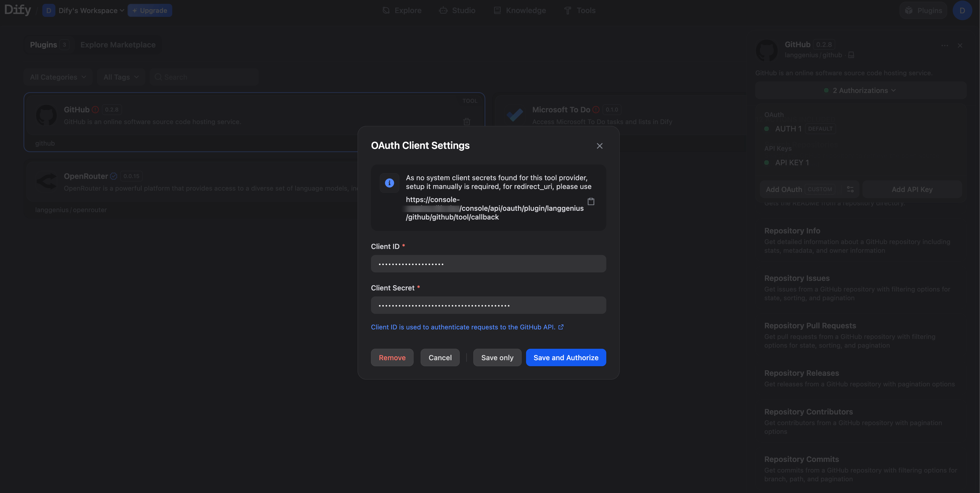Screen dimensions: 980x493
Task: Click the Client Secret input field
Action: pos(488,305)
